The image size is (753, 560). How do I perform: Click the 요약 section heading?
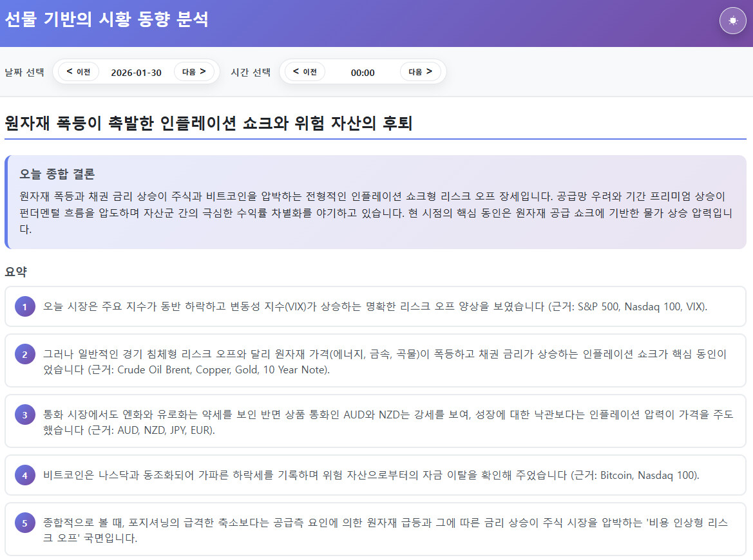15,272
